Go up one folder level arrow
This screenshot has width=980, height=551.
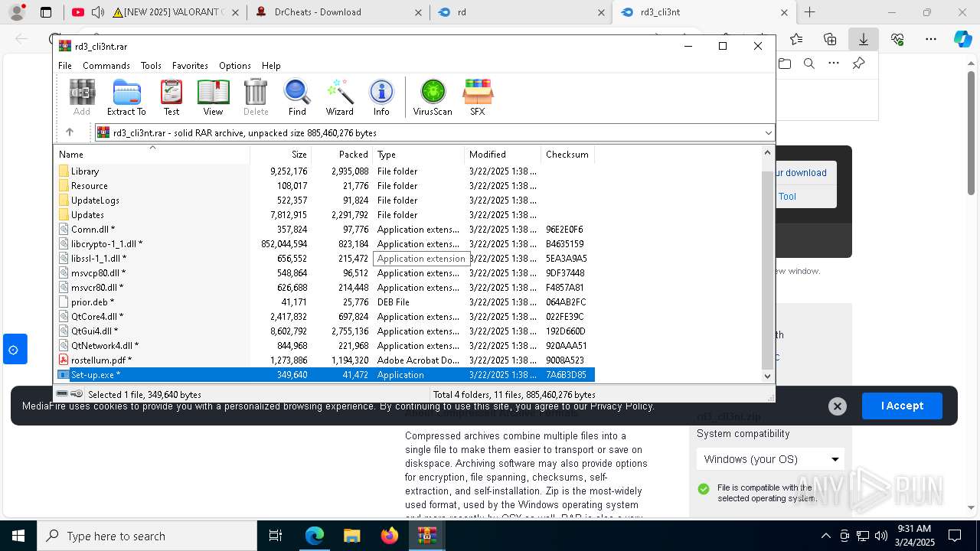70,132
